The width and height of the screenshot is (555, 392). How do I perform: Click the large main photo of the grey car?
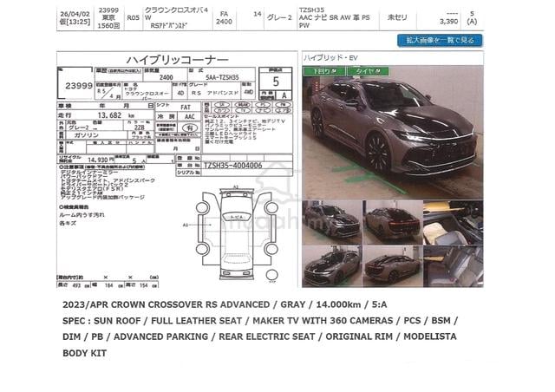tap(393, 133)
